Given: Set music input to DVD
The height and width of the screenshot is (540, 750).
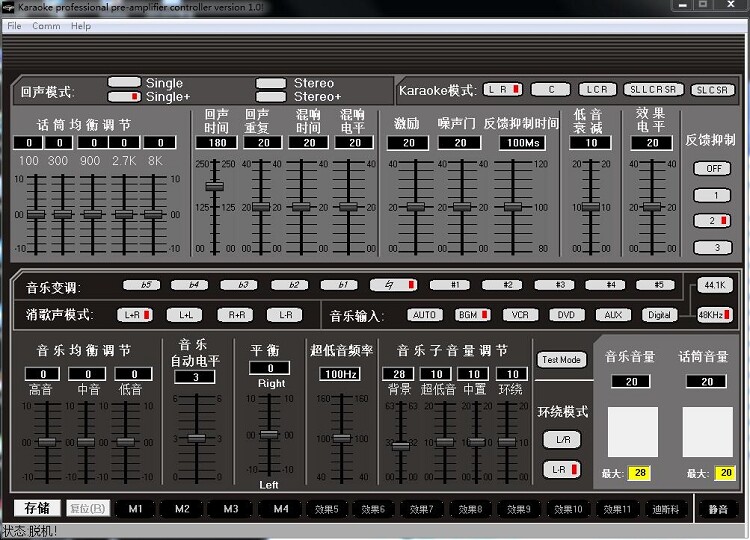Looking at the screenshot, I should [566, 315].
